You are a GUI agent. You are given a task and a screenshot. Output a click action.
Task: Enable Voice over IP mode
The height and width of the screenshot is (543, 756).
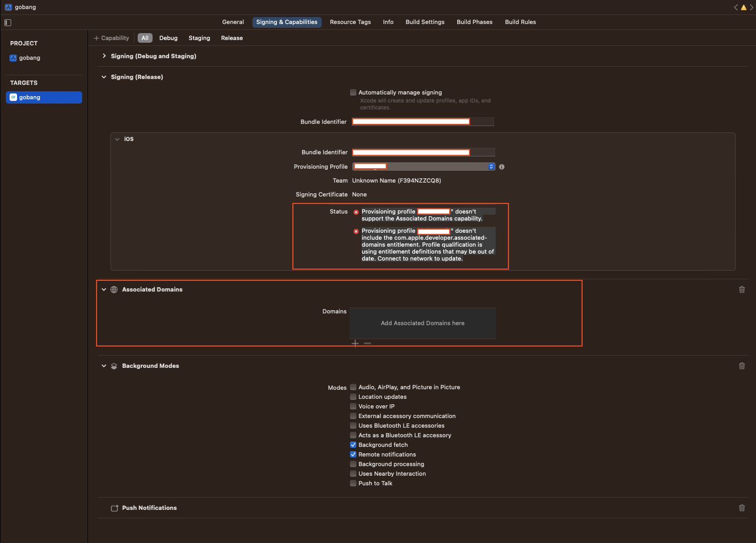click(353, 406)
